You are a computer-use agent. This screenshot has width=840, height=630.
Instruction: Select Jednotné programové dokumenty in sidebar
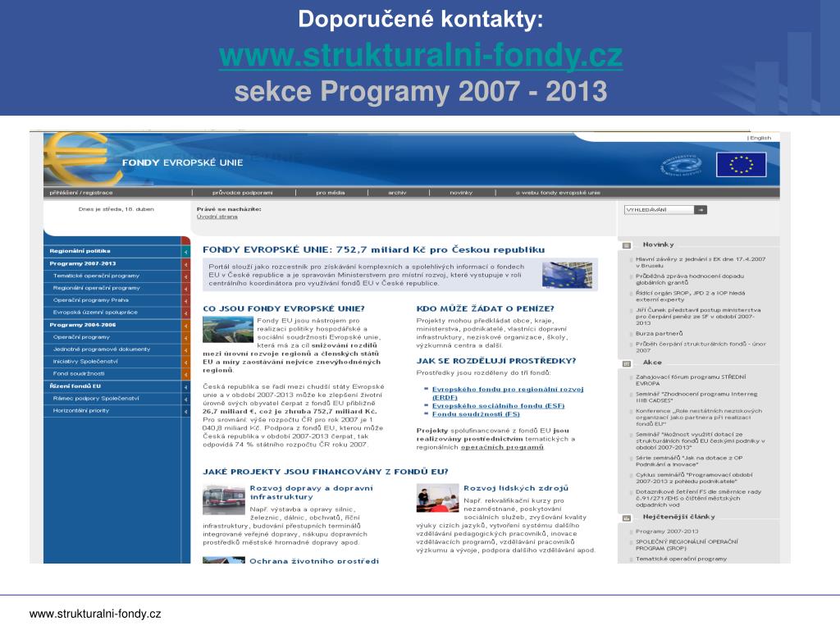tap(101, 349)
